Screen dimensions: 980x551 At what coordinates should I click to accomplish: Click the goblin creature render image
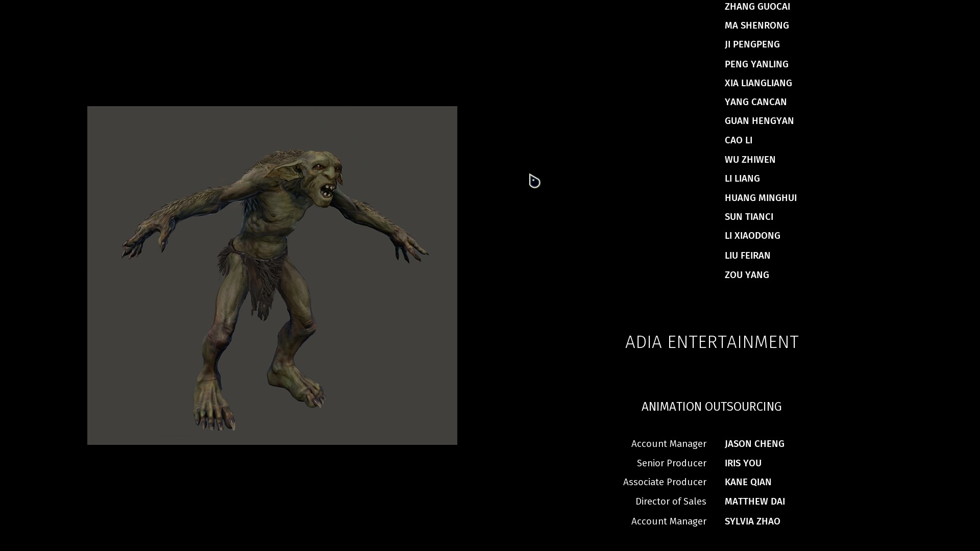click(272, 275)
